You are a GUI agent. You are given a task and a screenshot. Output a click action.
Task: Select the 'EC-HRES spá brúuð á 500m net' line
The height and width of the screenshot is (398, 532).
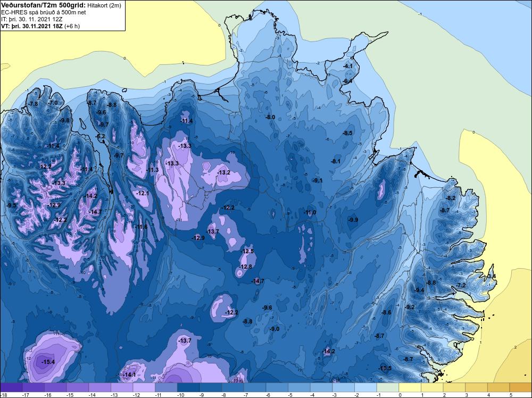pyautogui.click(x=44, y=12)
